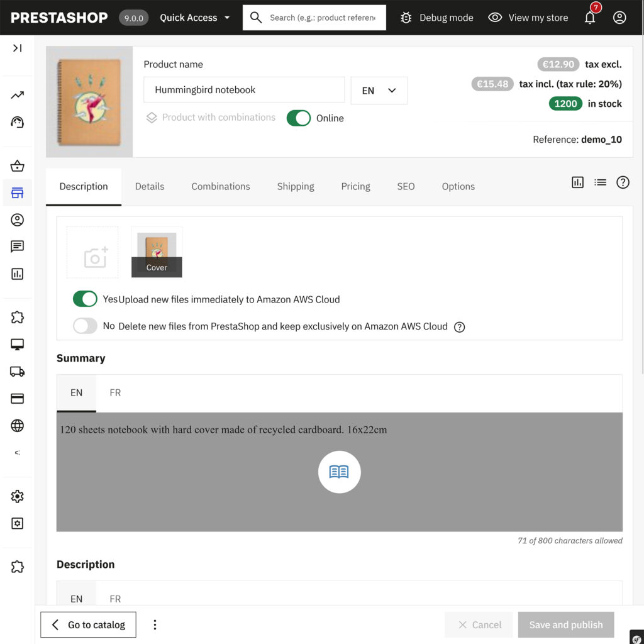Open the Catalog store icon in sidebar

click(x=17, y=192)
